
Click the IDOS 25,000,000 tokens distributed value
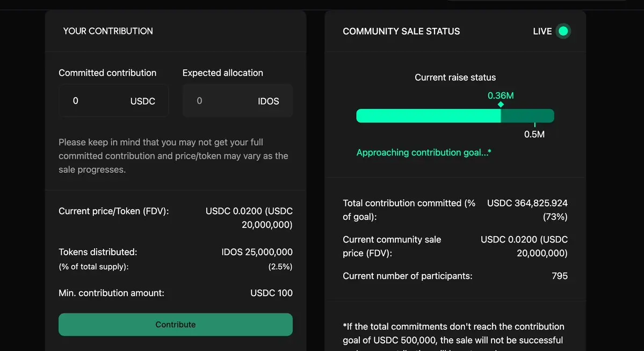point(257,252)
